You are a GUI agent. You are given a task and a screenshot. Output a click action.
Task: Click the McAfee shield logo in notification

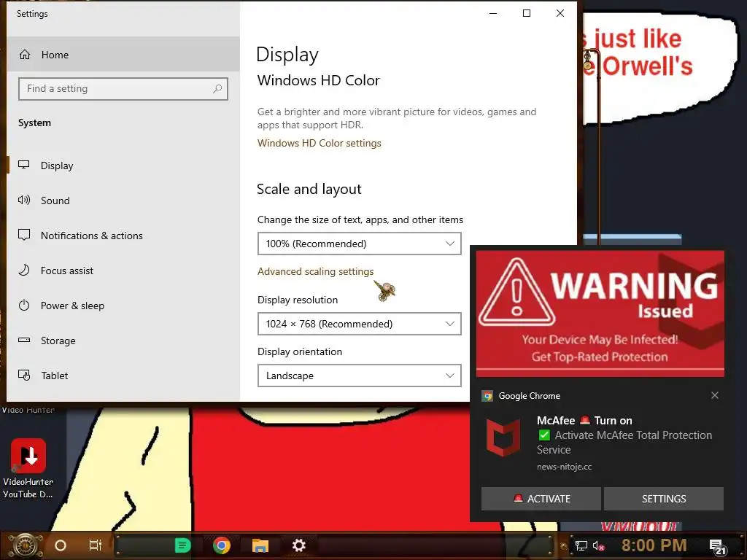coord(503,438)
